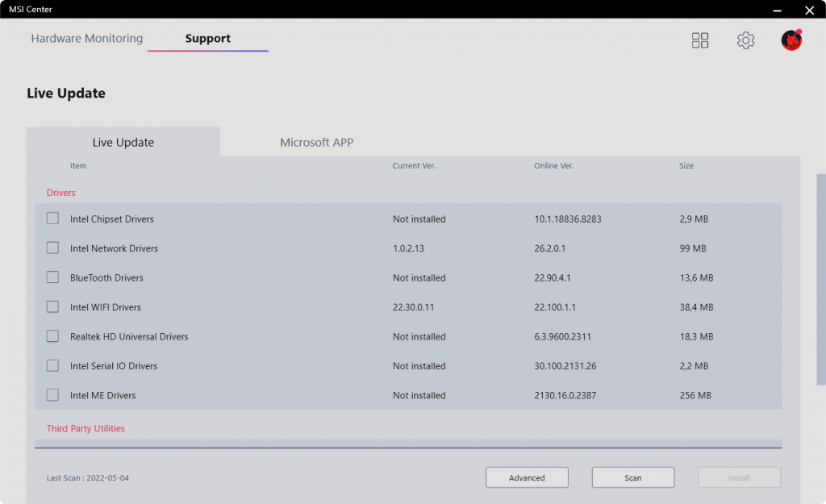Tick the Intel Chipset Drivers checkbox
Image resolution: width=826 pixels, height=504 pixels.
[52, 219]
